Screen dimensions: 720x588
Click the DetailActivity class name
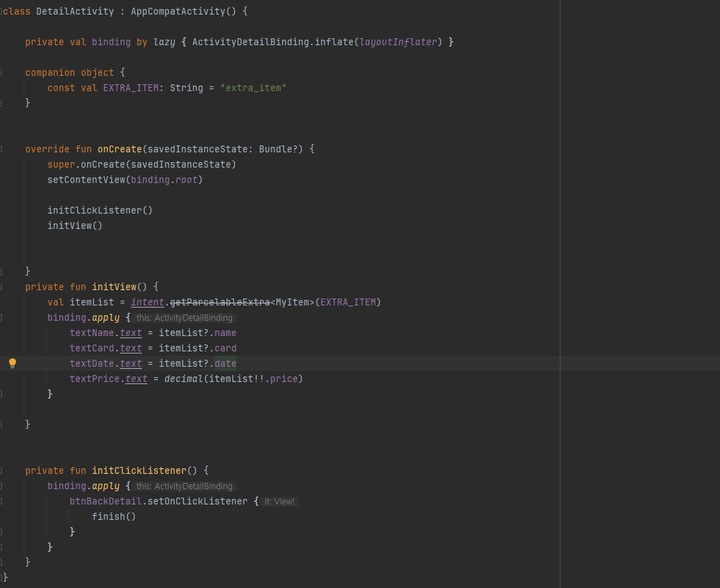pos(75,11)
